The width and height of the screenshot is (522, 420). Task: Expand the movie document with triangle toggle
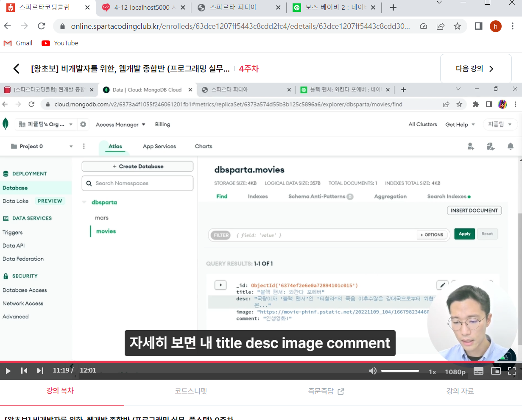pos(221,285)
